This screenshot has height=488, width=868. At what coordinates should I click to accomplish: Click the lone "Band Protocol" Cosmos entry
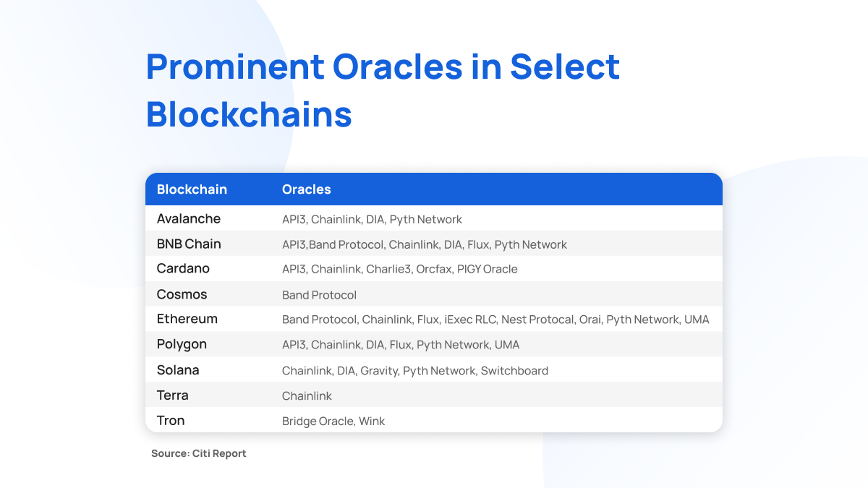coord(319,295)
